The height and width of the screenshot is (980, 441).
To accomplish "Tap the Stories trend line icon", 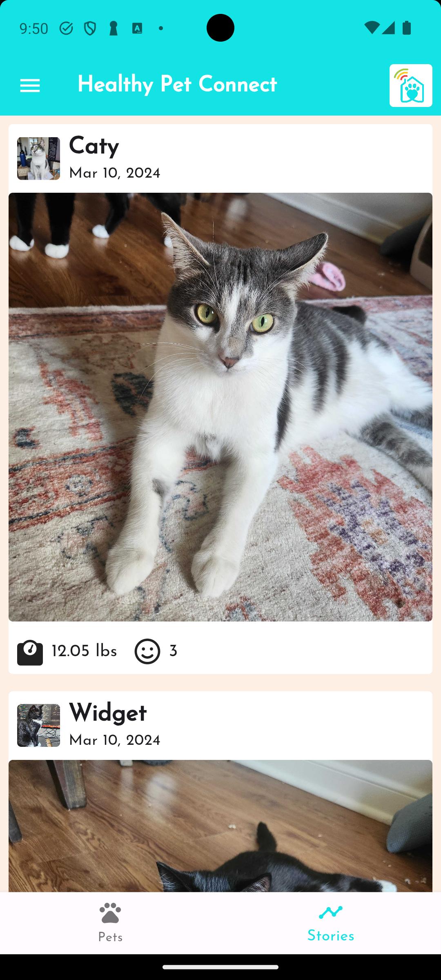I will (331, 912).
